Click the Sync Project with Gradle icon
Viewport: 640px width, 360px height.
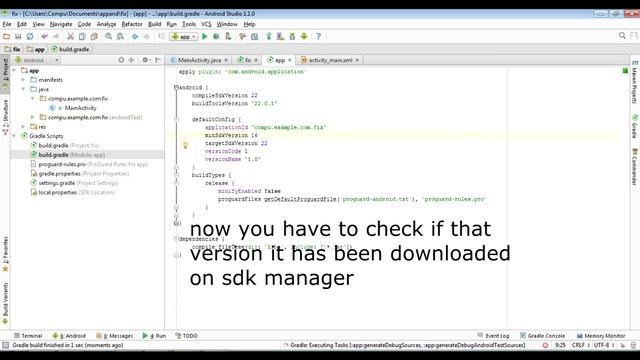coord(269,36)
